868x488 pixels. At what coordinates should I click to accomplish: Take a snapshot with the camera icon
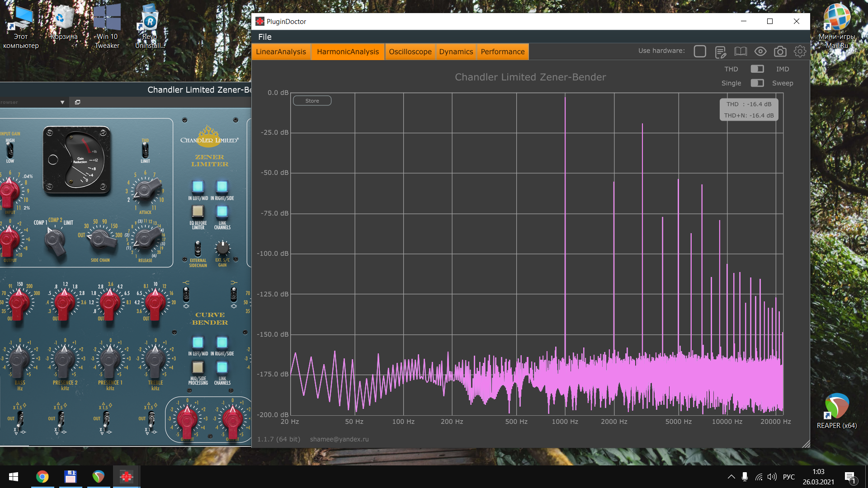(x=780, y=52)
